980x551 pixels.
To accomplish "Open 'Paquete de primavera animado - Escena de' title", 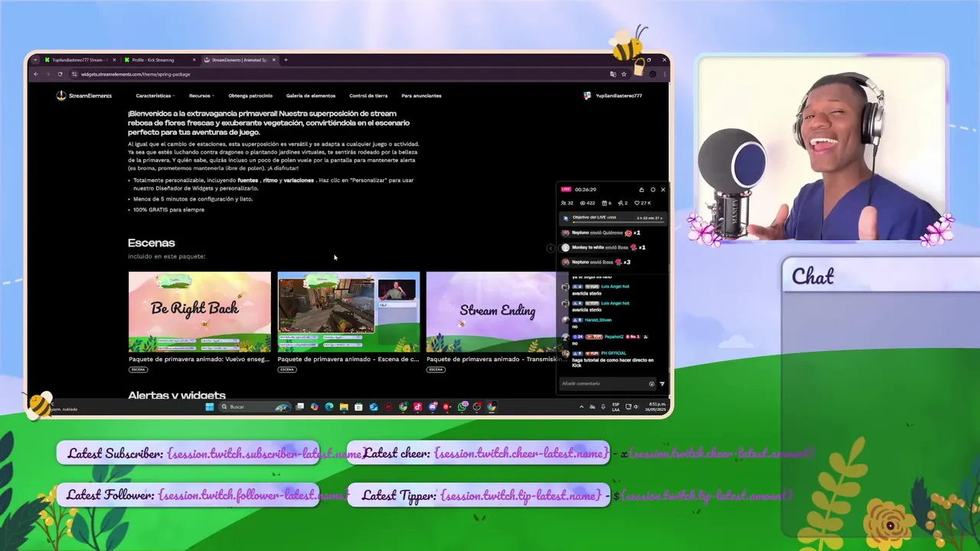I will 348,359.
